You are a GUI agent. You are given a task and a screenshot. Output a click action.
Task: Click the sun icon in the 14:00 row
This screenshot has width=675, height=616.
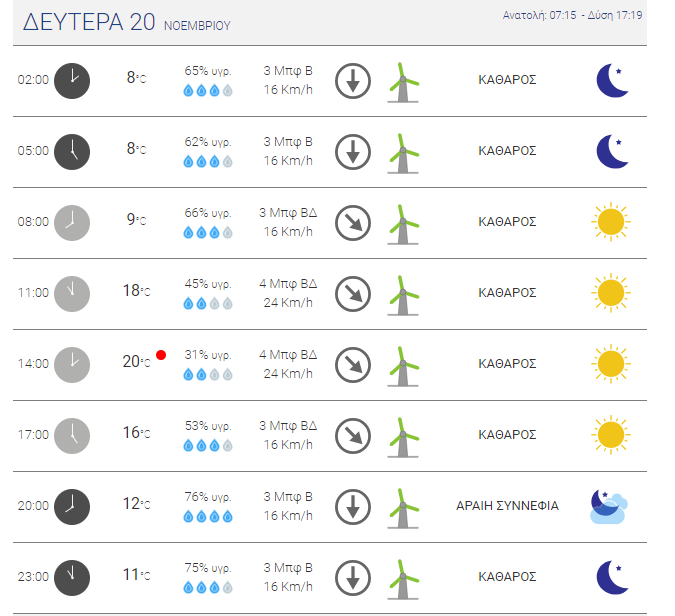pos(611,364)
